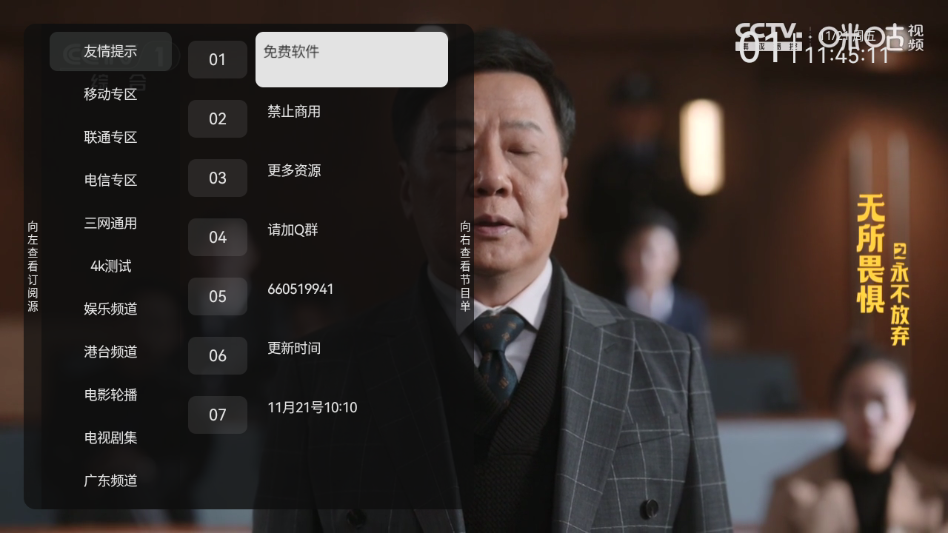The width and height of the screenshot is (948, 533).
Task: Open the 电视剧集 category
Action: pos(111,438)
